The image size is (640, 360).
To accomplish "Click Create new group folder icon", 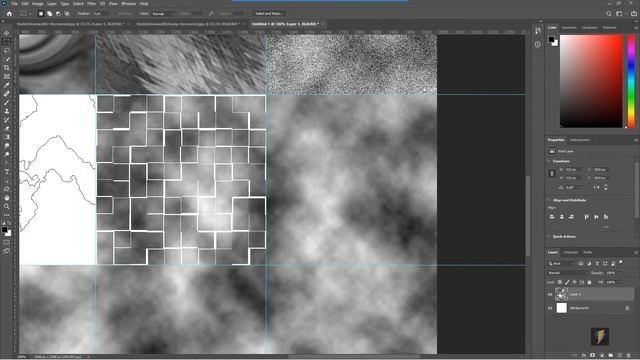I will point(611,356).
